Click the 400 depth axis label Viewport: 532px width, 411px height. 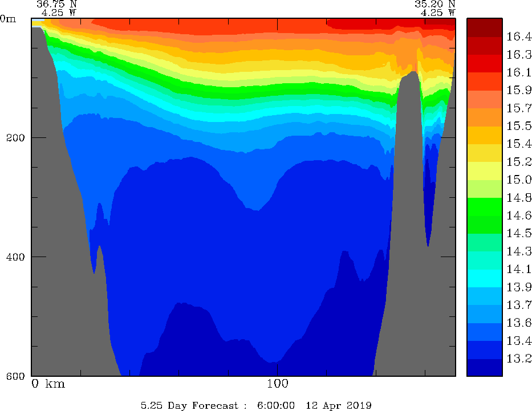coord(15,257)
